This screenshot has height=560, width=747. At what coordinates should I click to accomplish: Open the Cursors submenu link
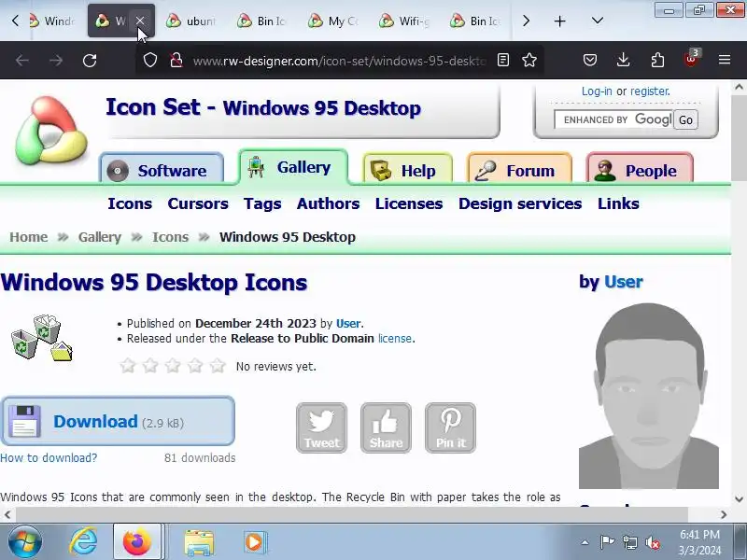pos(198,203)
